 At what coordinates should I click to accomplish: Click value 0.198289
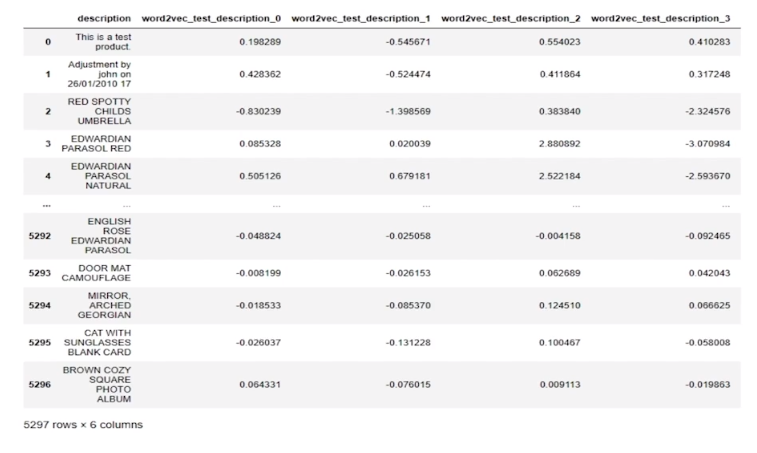260,42
